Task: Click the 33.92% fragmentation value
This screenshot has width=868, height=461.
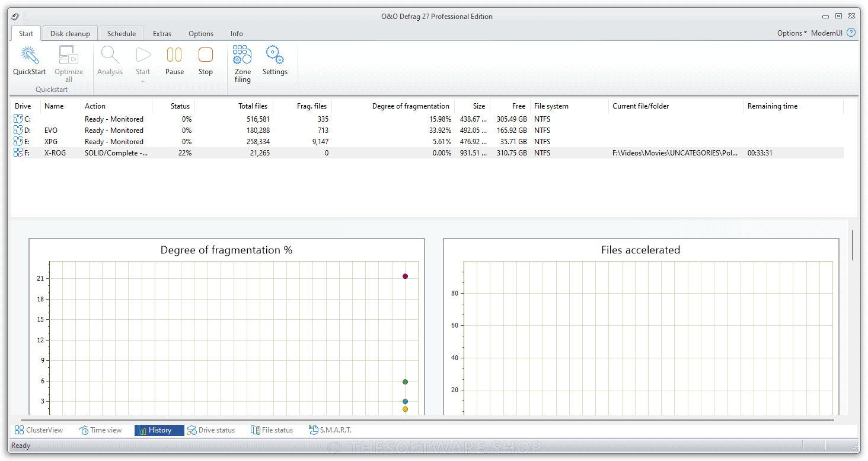Action: [439, 131]
